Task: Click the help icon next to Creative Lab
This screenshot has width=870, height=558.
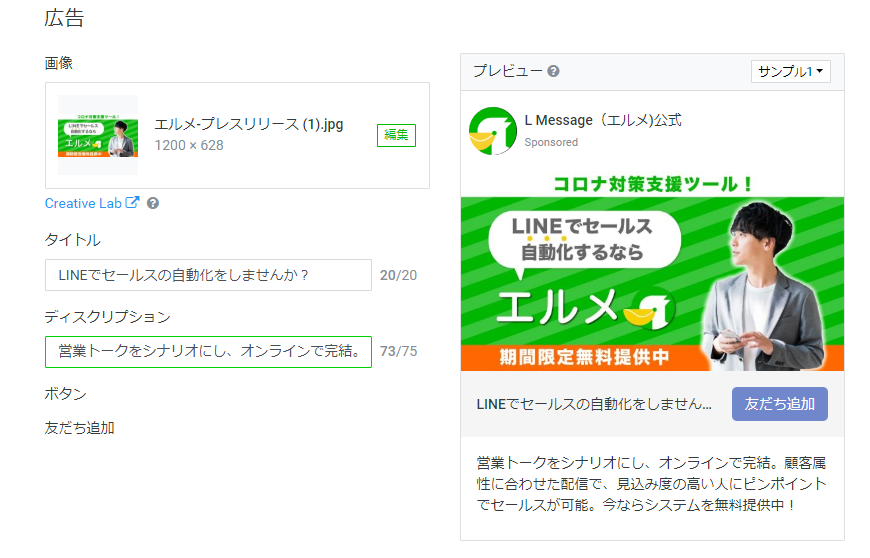Action: (153, 204)
